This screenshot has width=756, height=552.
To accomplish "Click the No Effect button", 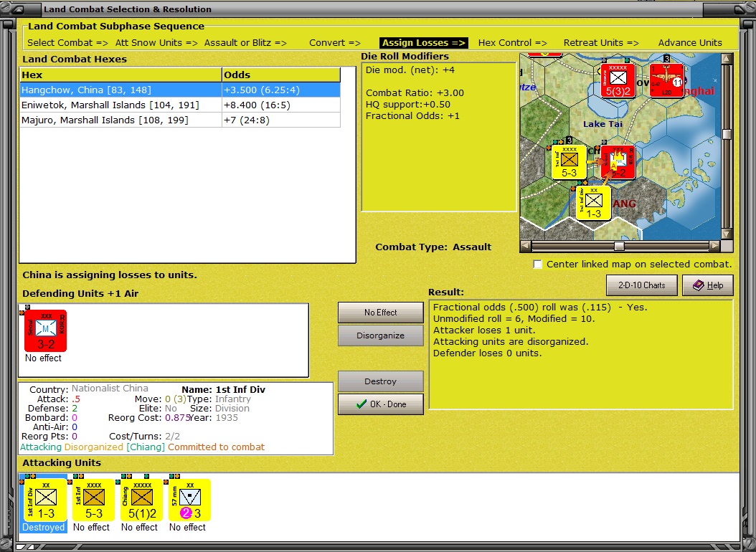I will click(x=380, y=312).
